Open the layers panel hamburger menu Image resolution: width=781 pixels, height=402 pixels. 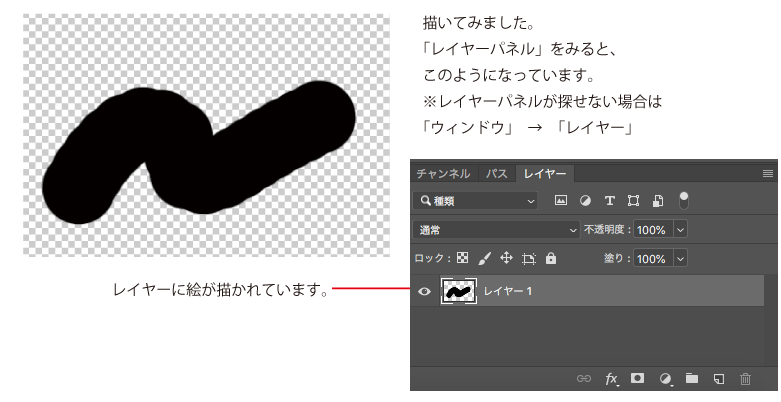pyautogui.click(x=768, y=174)
